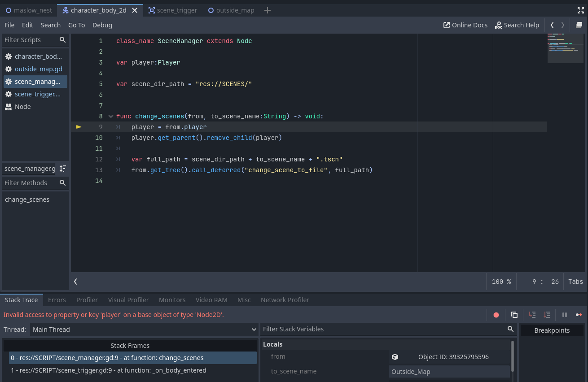Select Node doc entry in scripts list
This screenshot has width=588, height=382.
point(35,107)
